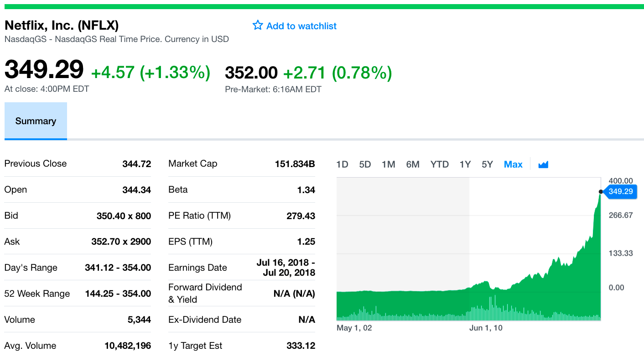Click the 400.00 y-axis label
The height and width of the screenshot is (357, 644).
click(621, 181)
